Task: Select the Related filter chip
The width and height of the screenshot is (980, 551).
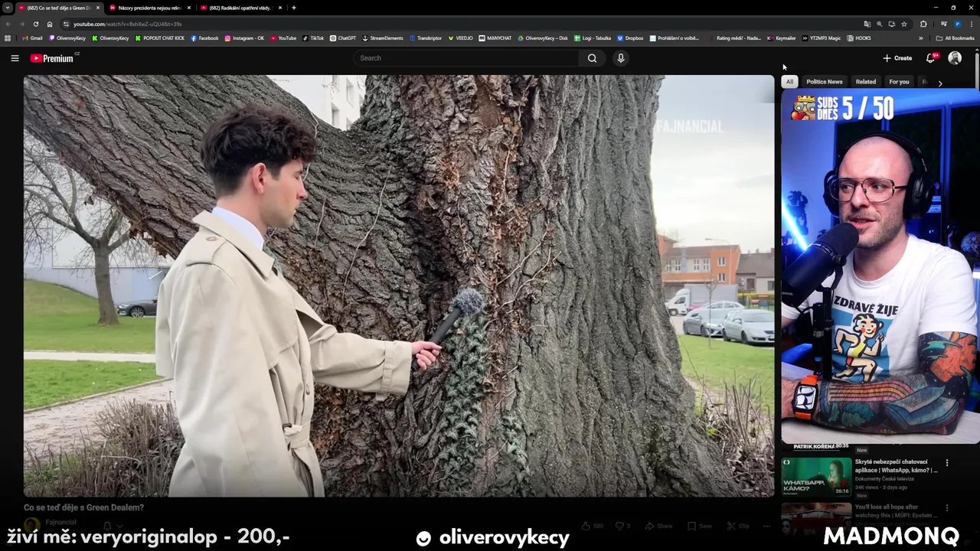Action: pyautogui.click(x=866, y=82)
